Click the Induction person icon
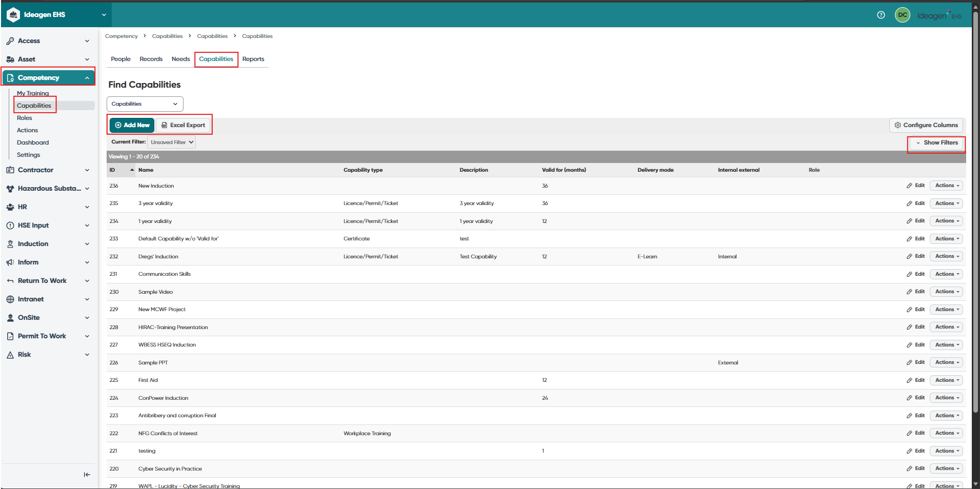Image resolution: width=980 pixels, height=489 pixels. 10,244
